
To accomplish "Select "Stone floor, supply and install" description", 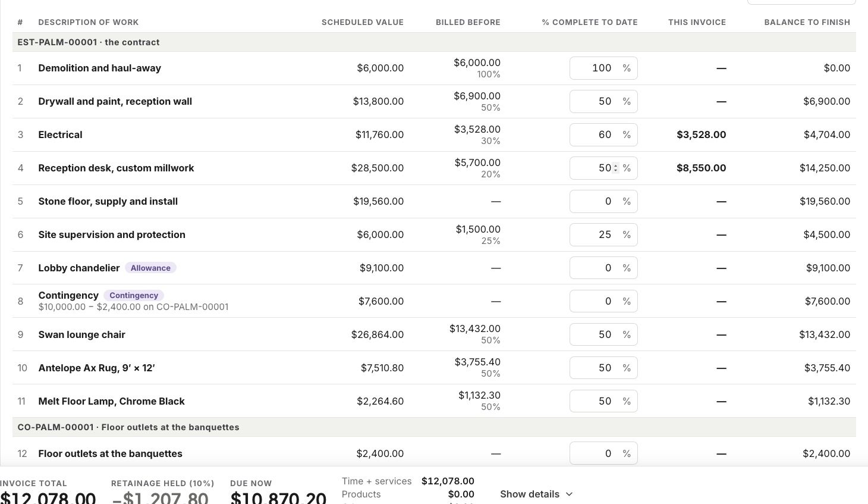I will coord(108,201).
